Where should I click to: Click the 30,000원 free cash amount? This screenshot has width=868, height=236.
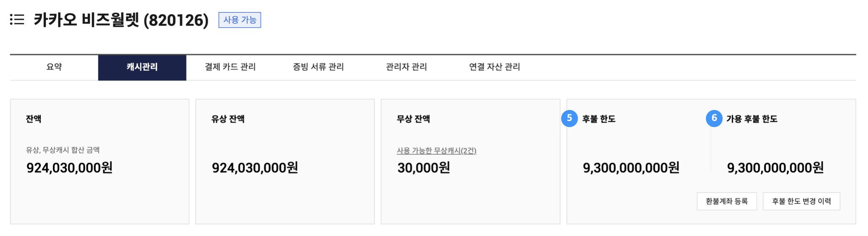pyautogui.click(x=423, y=168)
